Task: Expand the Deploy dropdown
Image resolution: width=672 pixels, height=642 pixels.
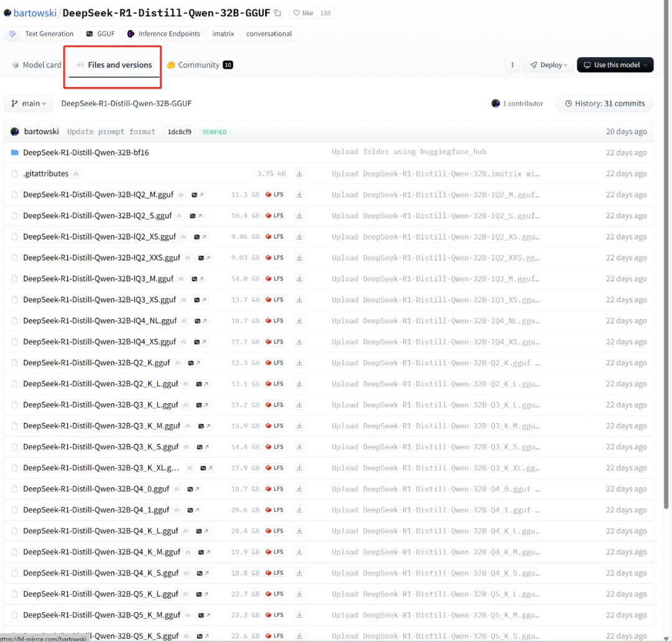Action: (x=549, y=65)
